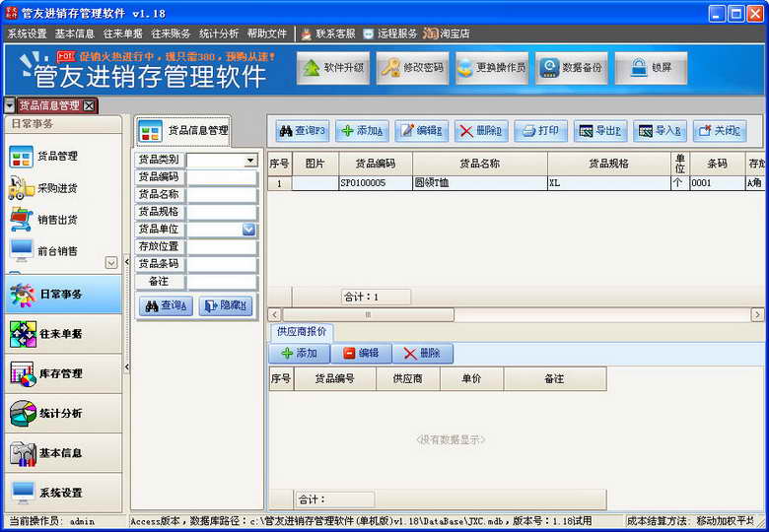This screenshot has height=532, width=769.
Task: Switch to 供应商报价 tab
Action: (302, 332)
